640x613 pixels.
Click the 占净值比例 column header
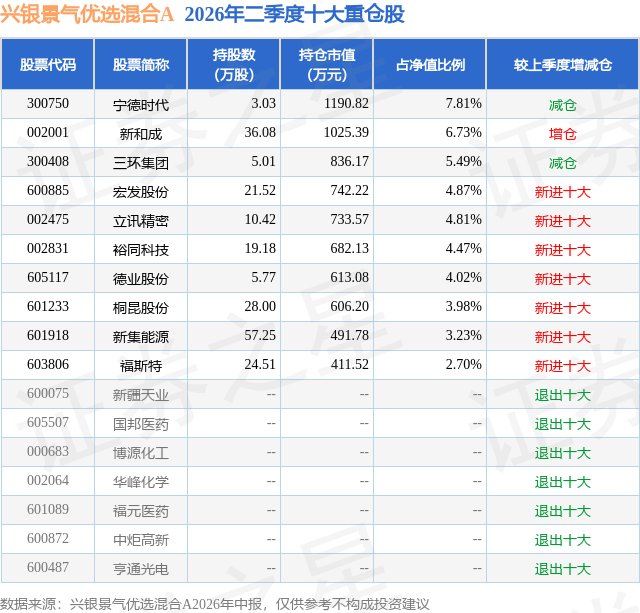click(430, 64)
